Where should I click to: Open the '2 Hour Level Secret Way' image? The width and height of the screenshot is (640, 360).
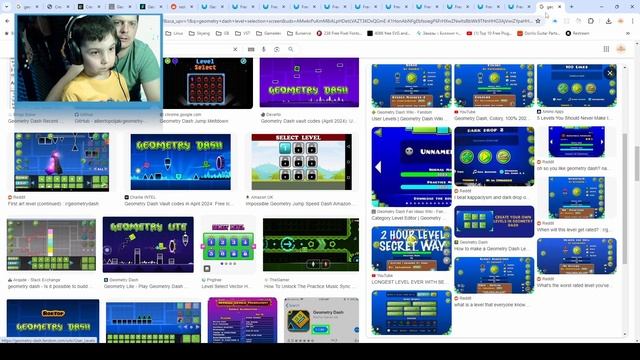coord(411,249)
